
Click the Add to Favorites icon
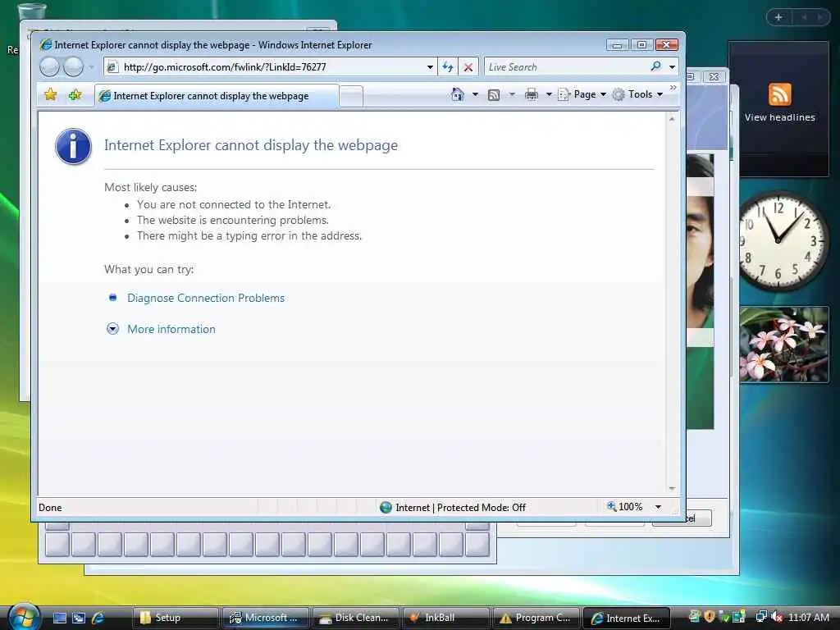[x=75, y=95]
